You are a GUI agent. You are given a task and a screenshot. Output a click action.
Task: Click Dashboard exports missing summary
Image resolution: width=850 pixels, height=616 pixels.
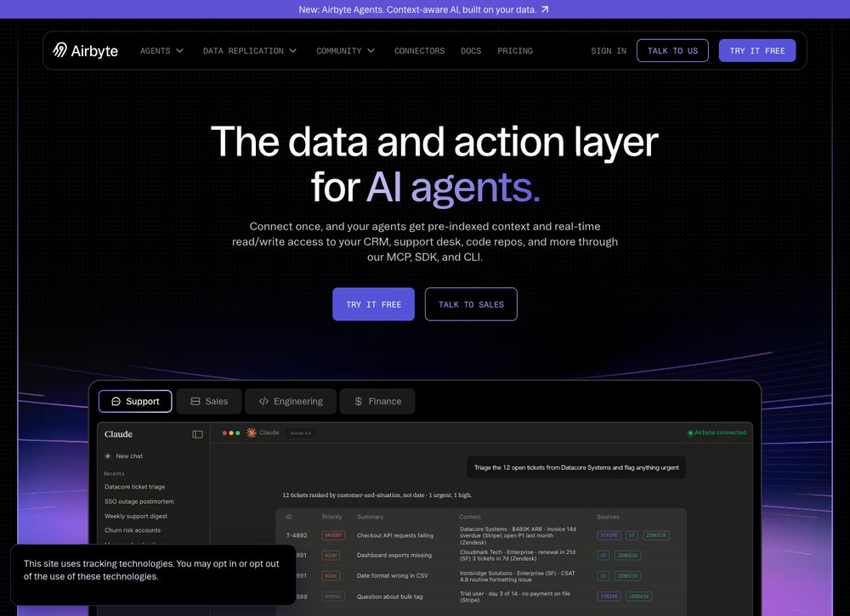[x=394, y=556]
